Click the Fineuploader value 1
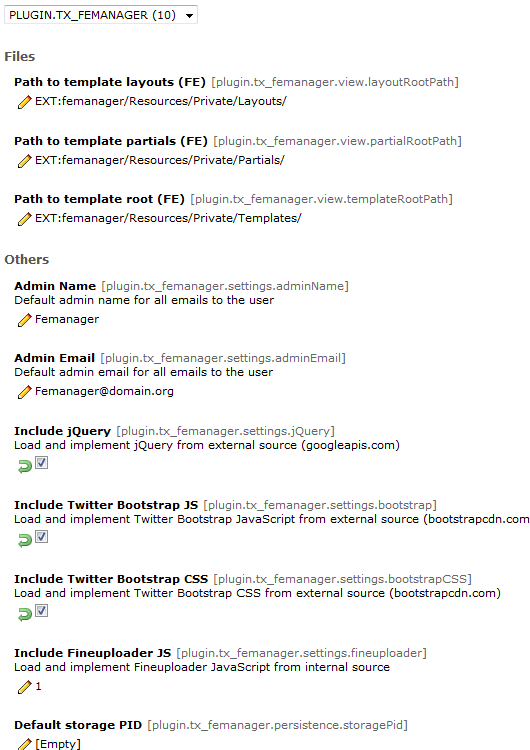530x750 pixels. [x=38, y=686]
